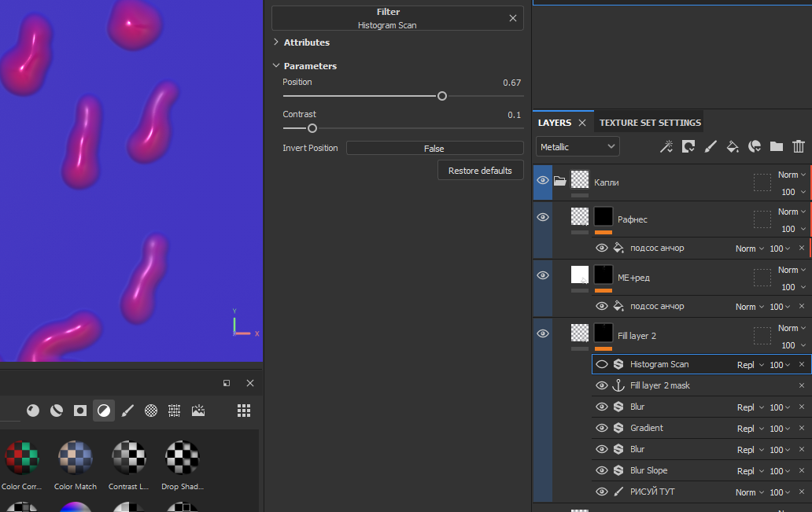Create a new folder in Layers
Viewport: 812px width, 512px height.
click(777, 146)
